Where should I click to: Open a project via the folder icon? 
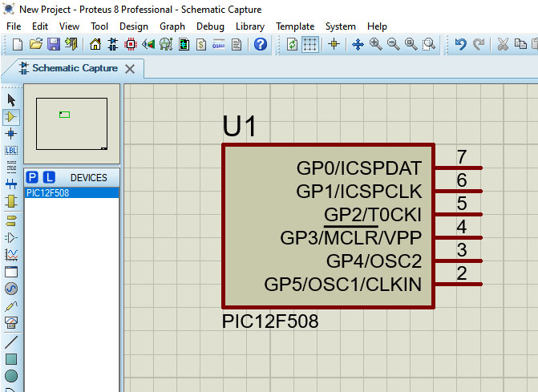click(x=36, y=44)
